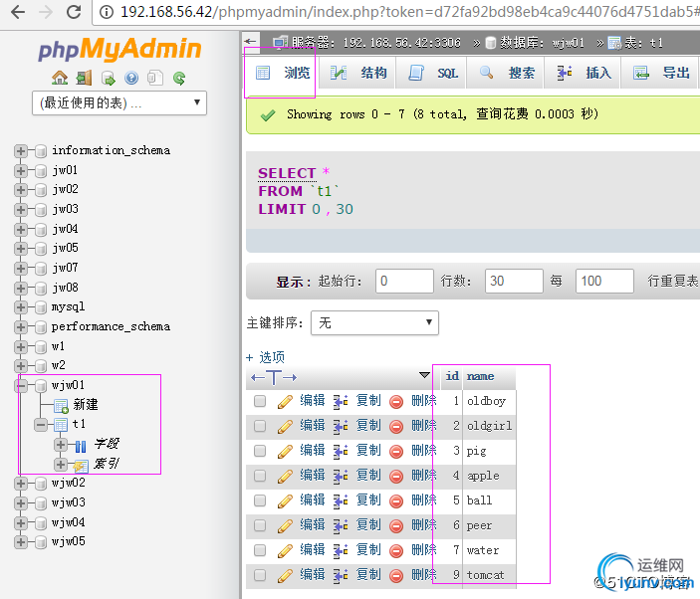Click the repeat headers field 100

[604, 281]
